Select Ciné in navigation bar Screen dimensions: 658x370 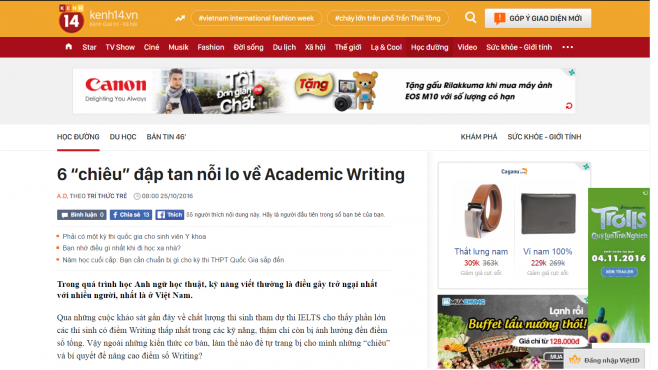[x=151, y=47]
